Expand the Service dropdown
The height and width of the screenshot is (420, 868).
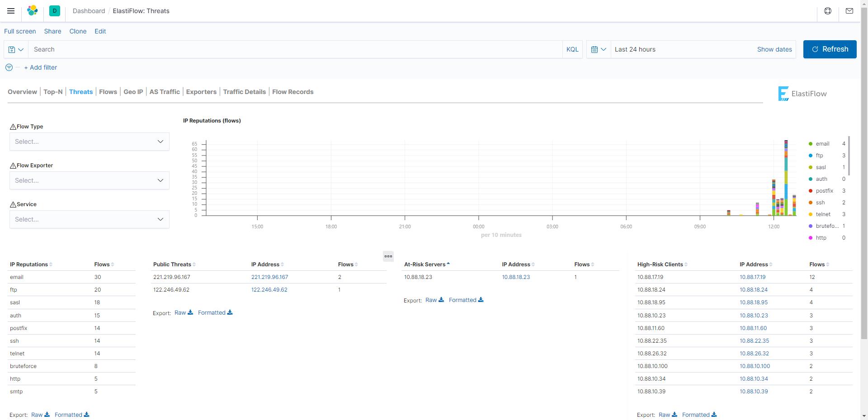90,219
